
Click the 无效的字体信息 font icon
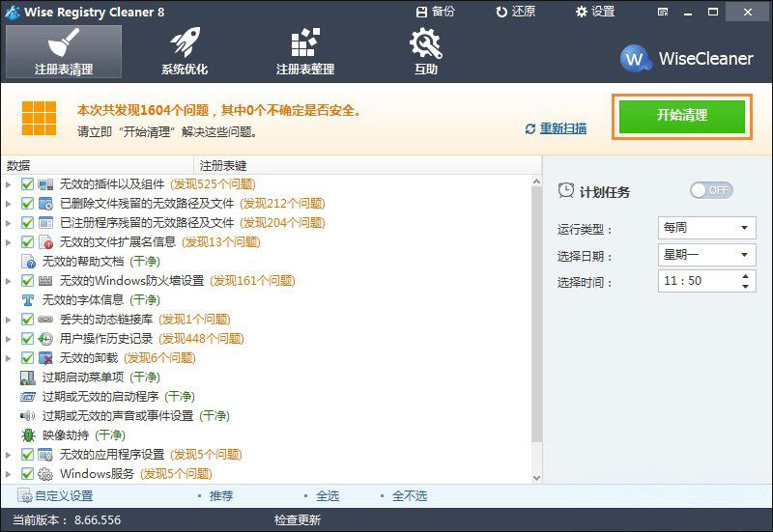(28, 300)
